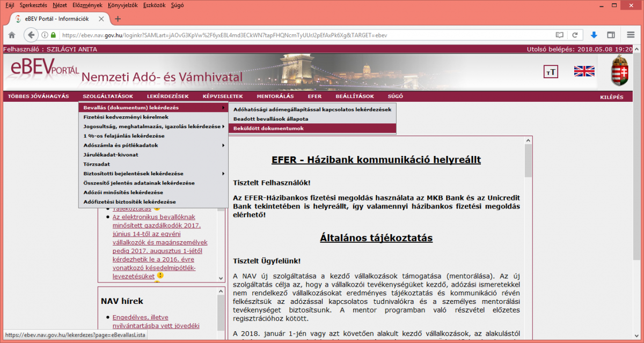Toggle the sidebar icon in toolbar
Screen dimensions: 644x343
(x=611, y=35)
